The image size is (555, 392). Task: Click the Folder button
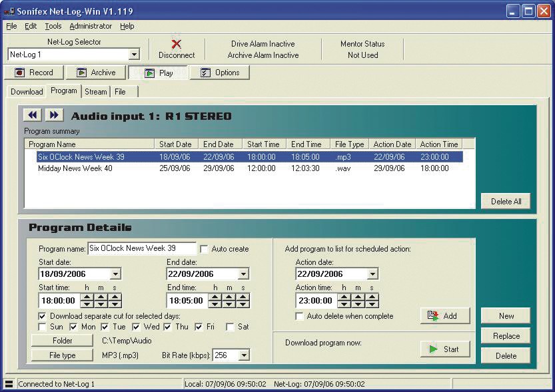tap(63, 340)
